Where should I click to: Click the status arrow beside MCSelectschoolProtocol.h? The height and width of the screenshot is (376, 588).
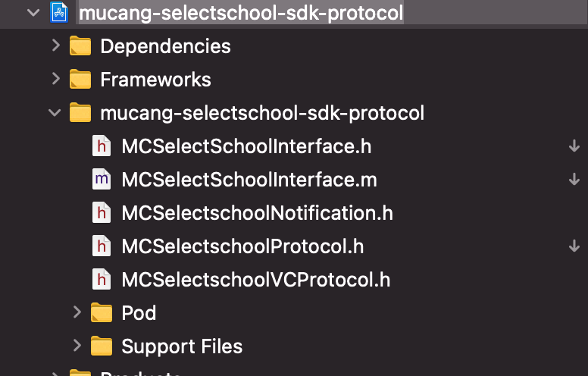[574, 246]
